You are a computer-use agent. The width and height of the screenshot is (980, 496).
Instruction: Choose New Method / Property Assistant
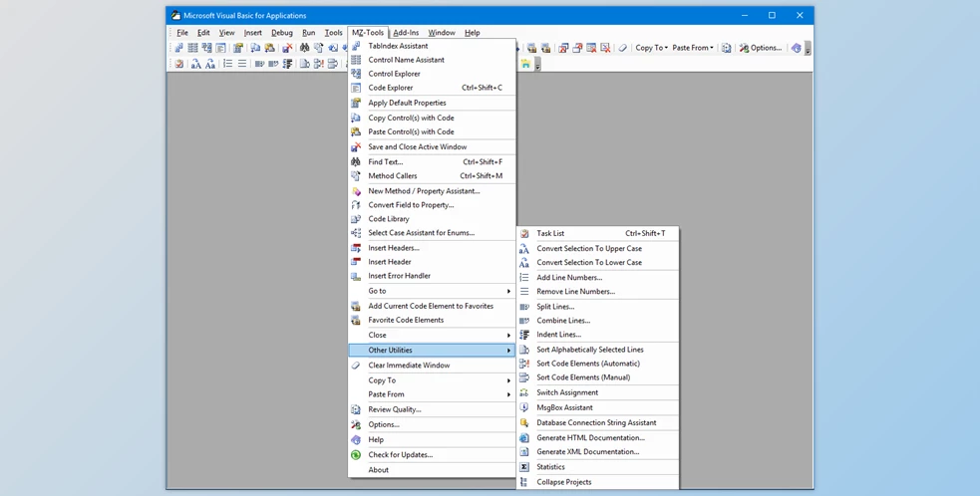pyautogui.click(x=432, y=191)
